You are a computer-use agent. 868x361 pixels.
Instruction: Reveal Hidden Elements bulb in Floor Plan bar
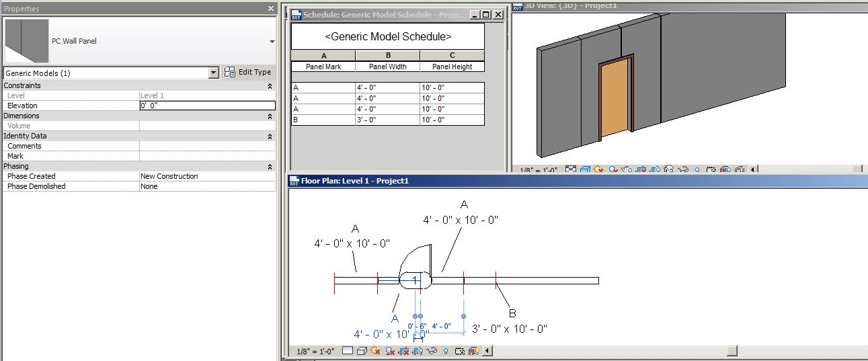446,351
